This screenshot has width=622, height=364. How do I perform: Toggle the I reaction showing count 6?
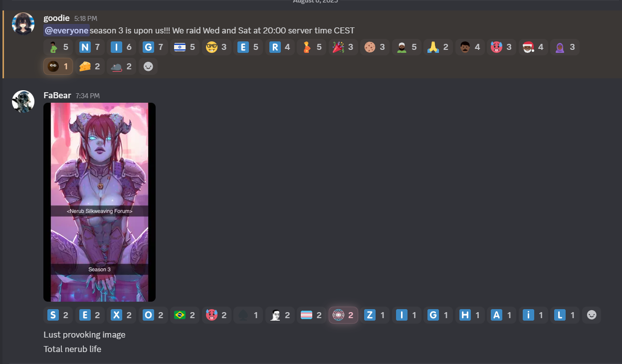coord(121,47)
